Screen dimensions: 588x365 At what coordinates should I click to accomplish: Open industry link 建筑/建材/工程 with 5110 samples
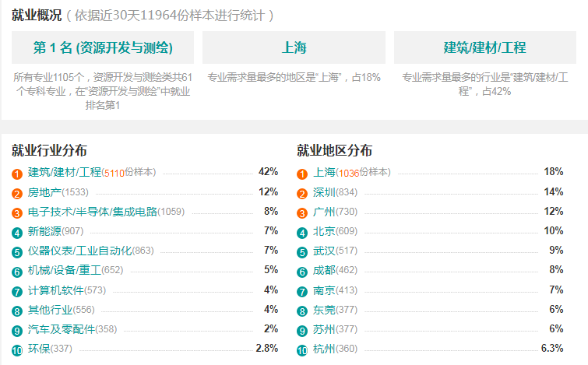point(65,172)
